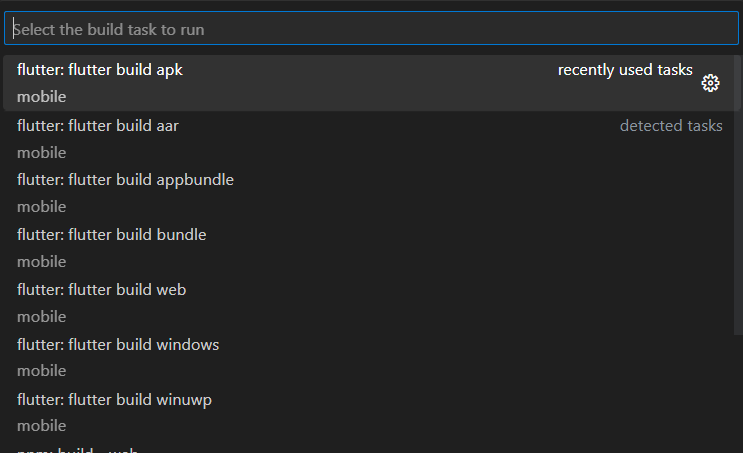The width and height of the screenshot is (743, 453).
Task: Choose flutter: flutter build appbundle task
Action: point(371,193)
